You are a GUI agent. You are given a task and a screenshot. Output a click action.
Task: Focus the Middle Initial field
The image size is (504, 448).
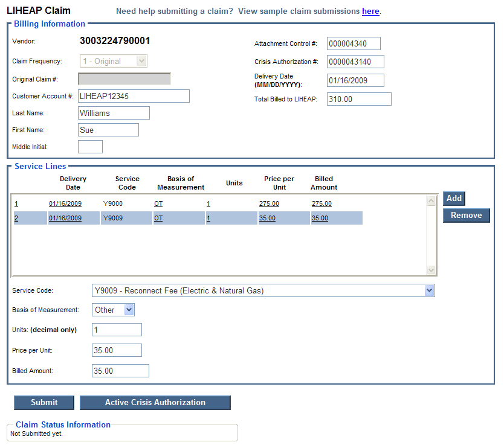90,147
